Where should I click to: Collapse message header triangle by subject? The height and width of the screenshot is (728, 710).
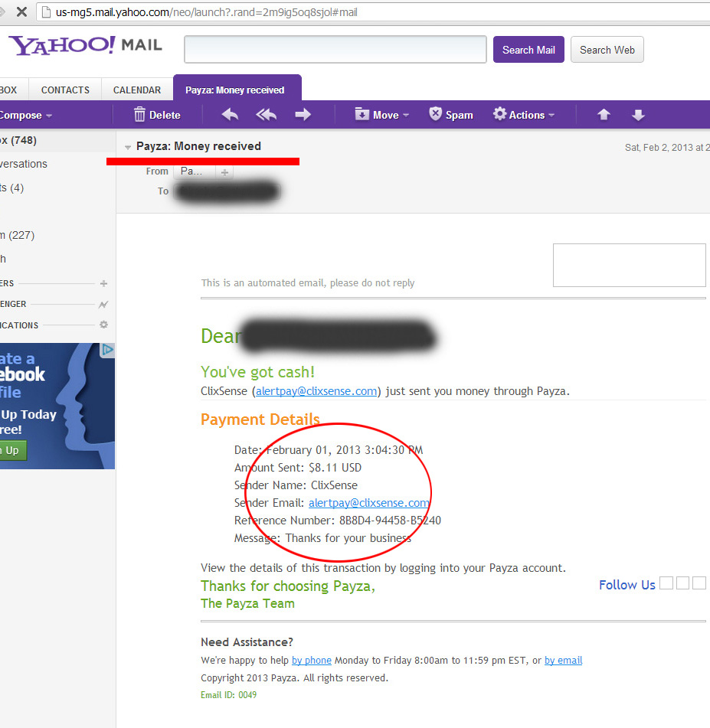[x=128, y=147]
